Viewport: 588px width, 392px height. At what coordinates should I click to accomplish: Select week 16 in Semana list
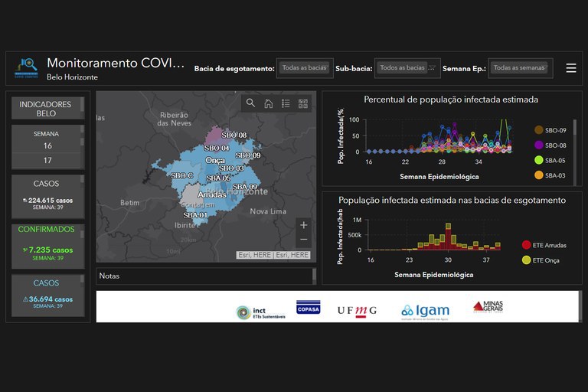tap(47, 145)
